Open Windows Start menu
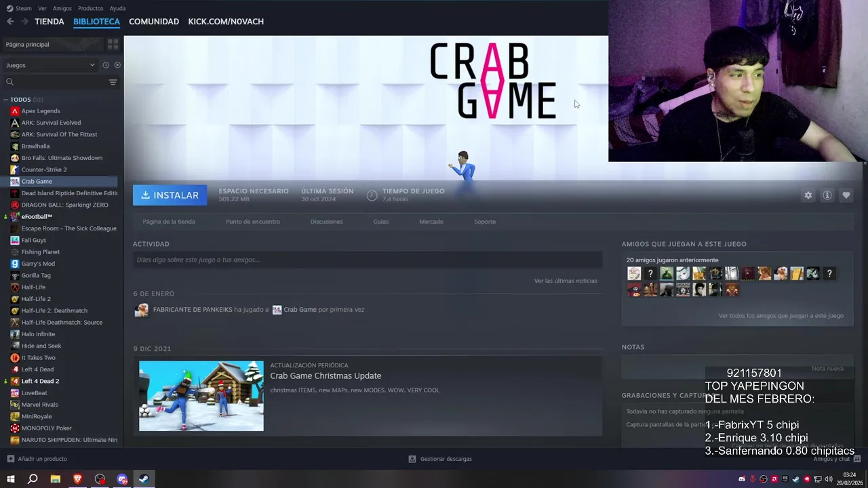Viewport: 868px width, 488px height. tap(10, 479)
